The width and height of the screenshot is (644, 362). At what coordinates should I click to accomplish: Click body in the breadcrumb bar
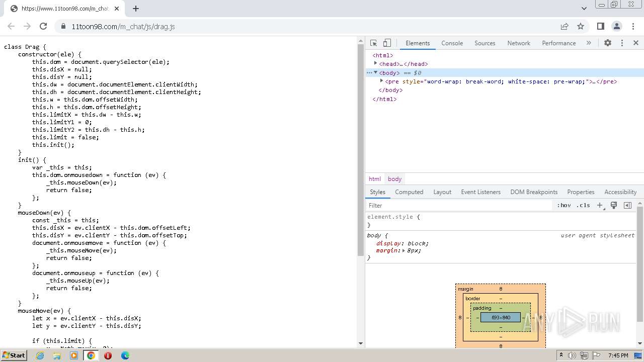tap(394, 179)
